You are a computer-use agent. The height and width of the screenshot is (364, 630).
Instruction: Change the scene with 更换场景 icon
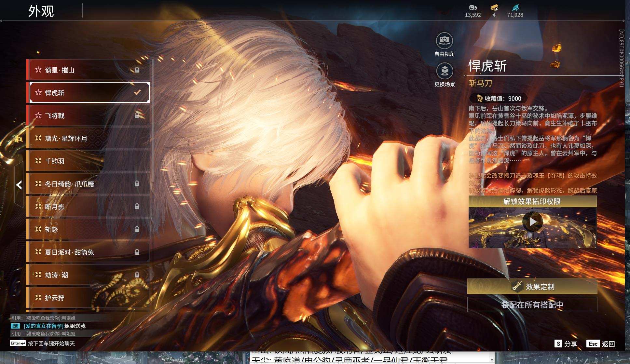point(445,71)
